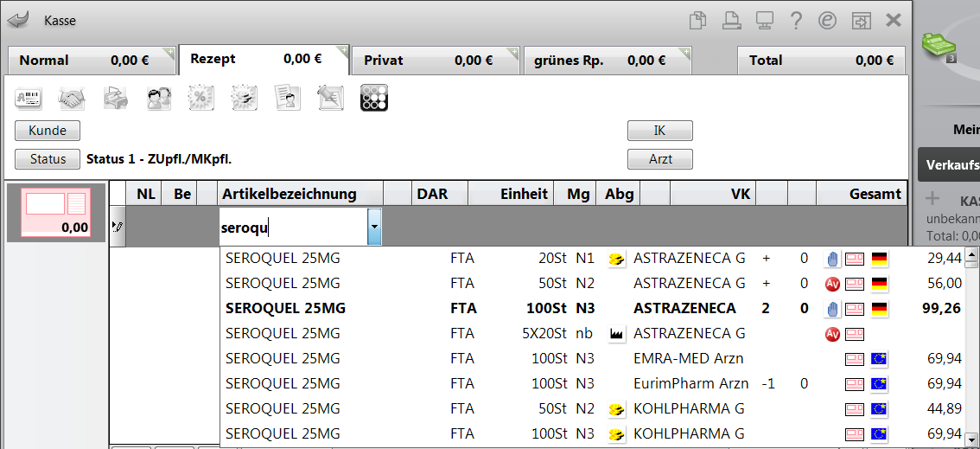Click the pushpin note icon
Viewport: 980px width, 449px height.
(x=330, y=98)
